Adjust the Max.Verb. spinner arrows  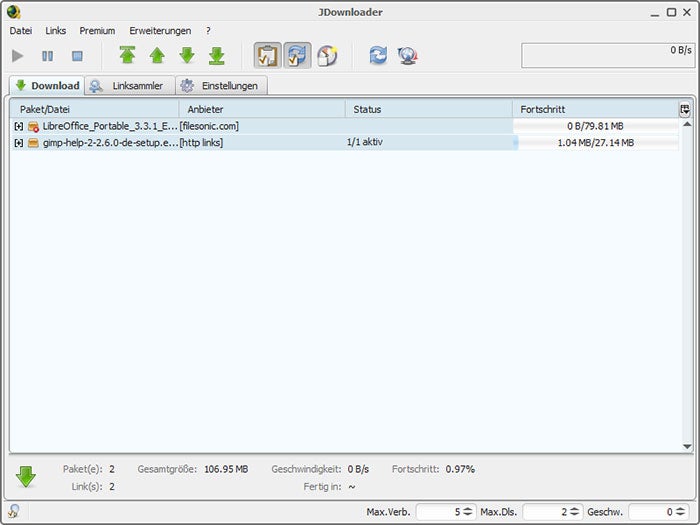(468, 512)
